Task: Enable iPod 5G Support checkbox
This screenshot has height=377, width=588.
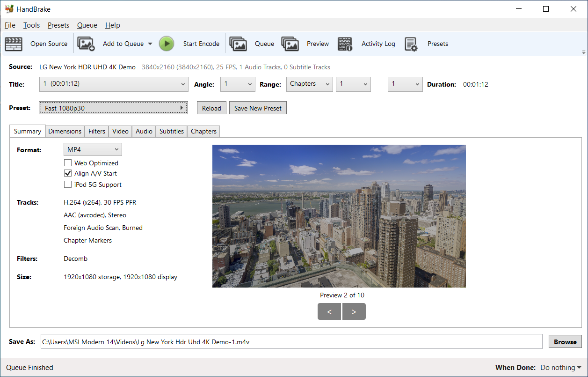Action: (68, 185)
